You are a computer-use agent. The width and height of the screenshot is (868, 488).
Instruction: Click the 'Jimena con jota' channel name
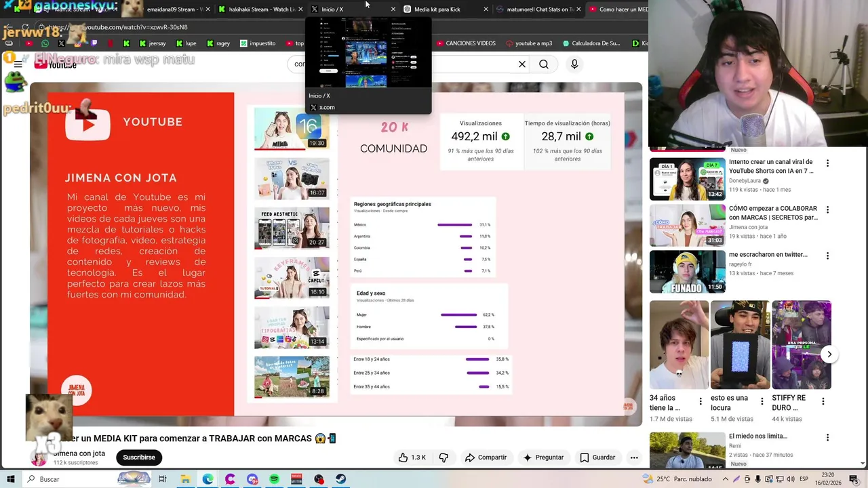point(79,453)
